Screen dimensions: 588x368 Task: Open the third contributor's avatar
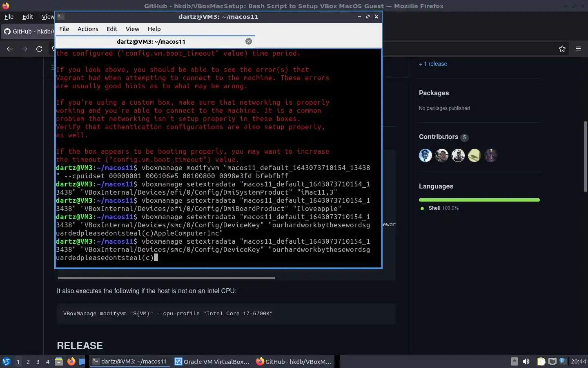tap(458, 155)
